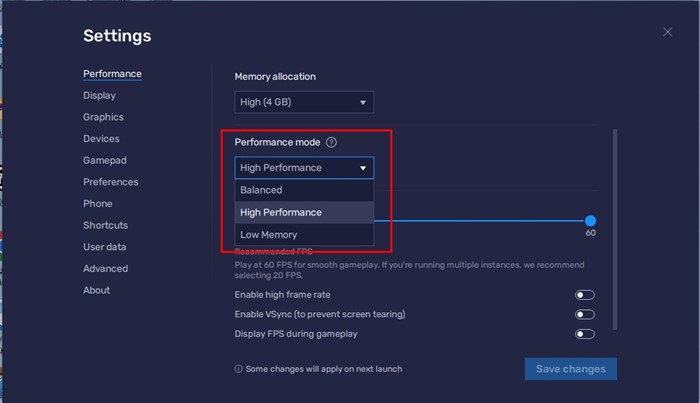This screenshot has width=700, height=403.
Task: Go to Graphics settings
Action: (x=103, y=117)
